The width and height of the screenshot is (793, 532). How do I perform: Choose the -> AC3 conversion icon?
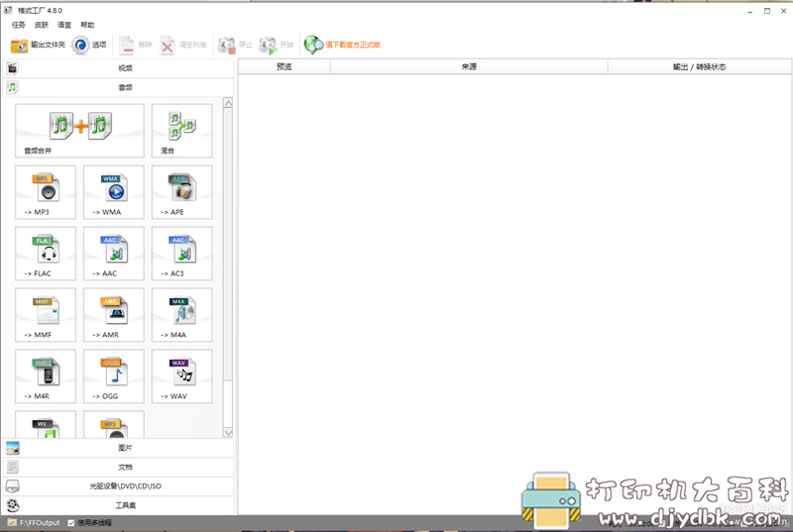pyautogui.click(x=182, y=254)
